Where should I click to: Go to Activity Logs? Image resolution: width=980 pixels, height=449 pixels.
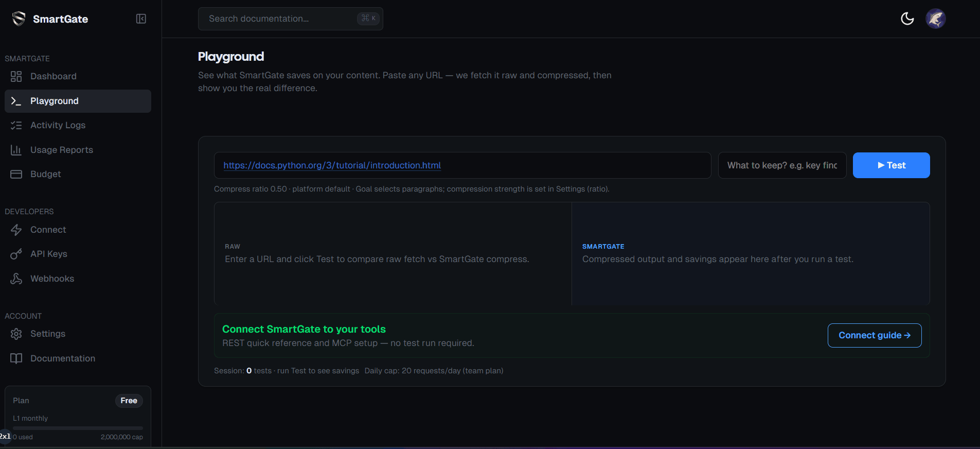(x=78, y=125)
